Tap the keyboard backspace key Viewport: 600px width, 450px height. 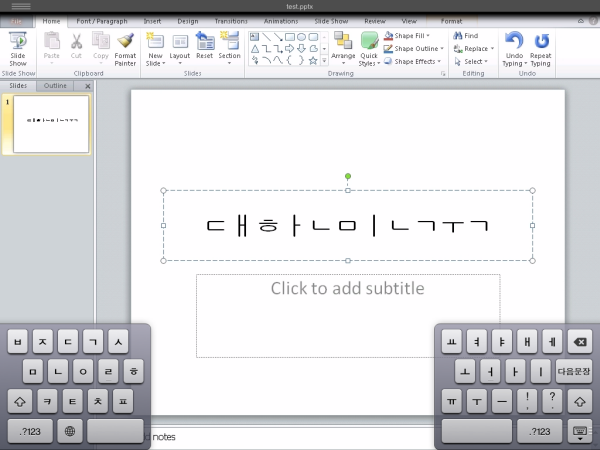pos(579,342)
